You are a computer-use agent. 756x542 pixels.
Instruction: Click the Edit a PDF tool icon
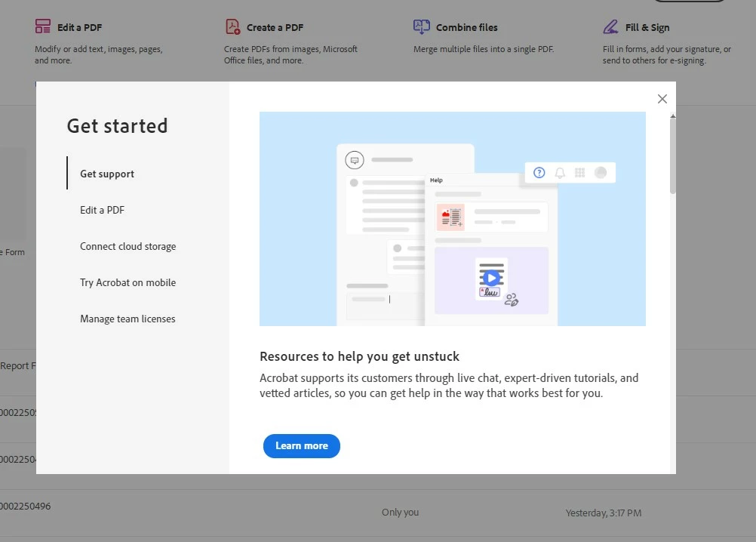(42, 26)
